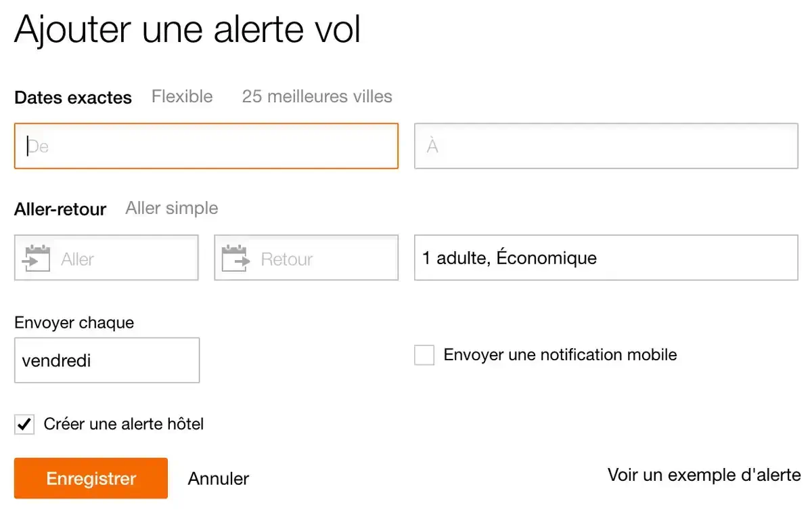Open the vendredi send-day dropdown
812x512 pixels.
click(x=107, y=360)
